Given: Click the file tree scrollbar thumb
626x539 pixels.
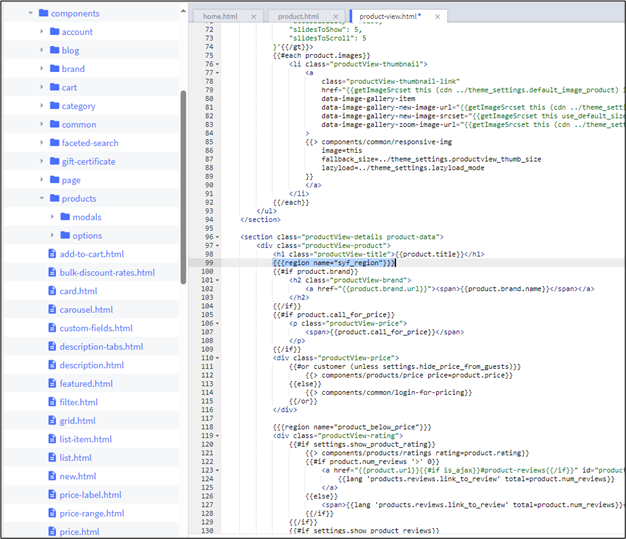Looking at the screenshot, I should pos(183,187).
